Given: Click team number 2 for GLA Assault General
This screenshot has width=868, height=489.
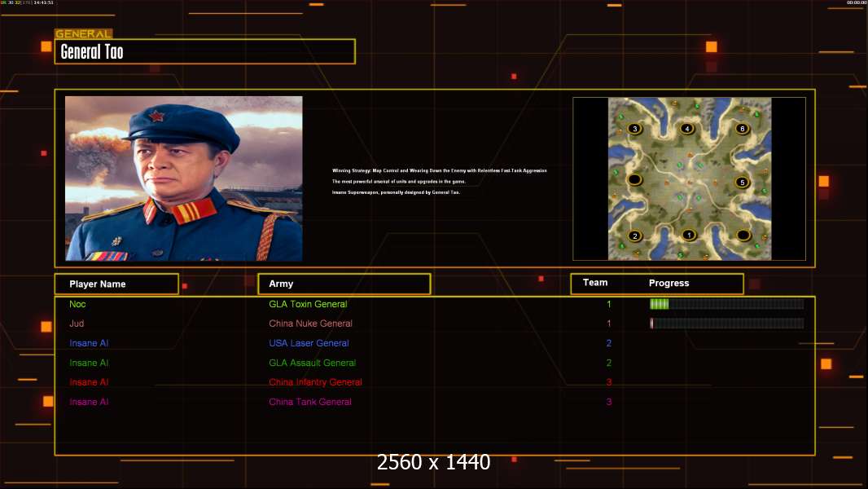Looking at the screenshot, I should (609, 363).
